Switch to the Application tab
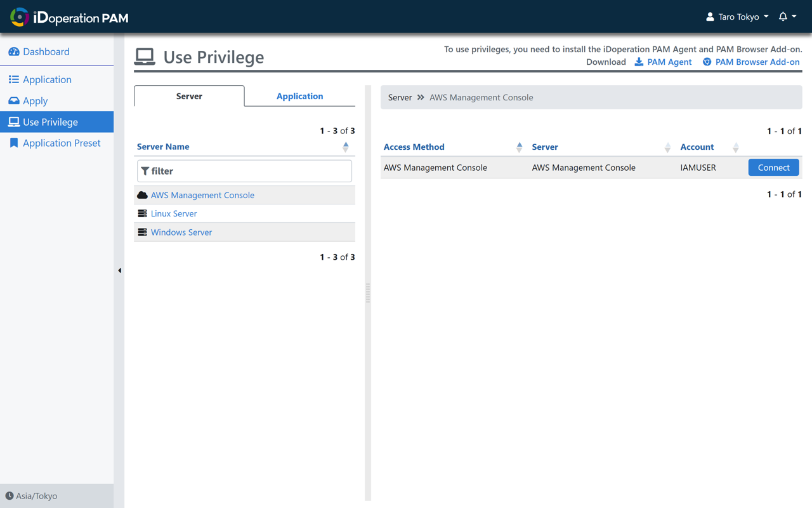This screenshot has height=508, width=812. pyautogui.click(x=299, y=96)
